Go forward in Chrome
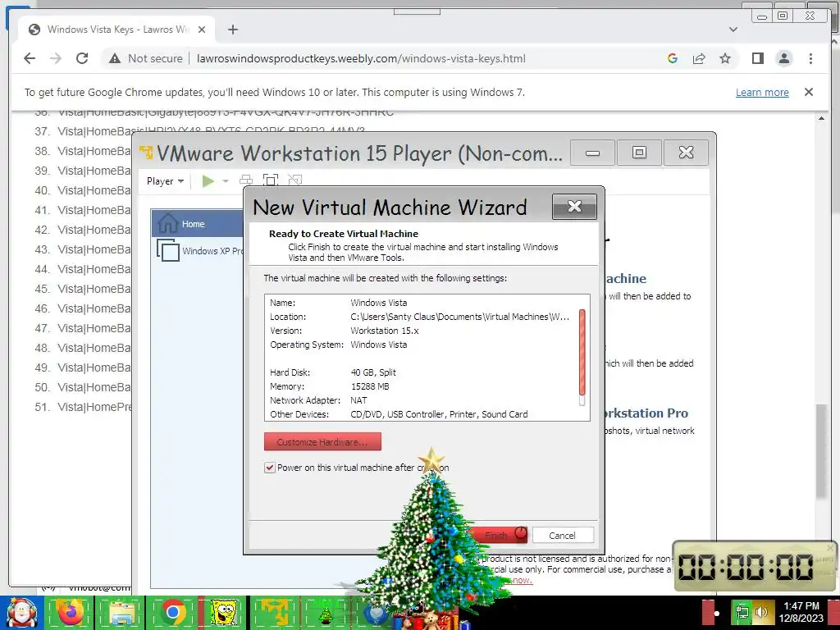This screenshot has height=630, width=840. tap(56, 58)
